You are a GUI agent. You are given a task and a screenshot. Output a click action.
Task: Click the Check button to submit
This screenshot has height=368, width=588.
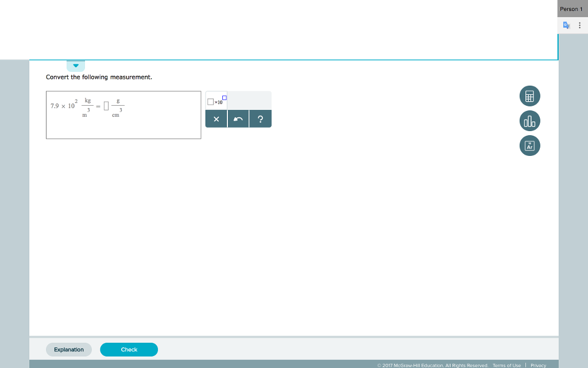(129, 350)
